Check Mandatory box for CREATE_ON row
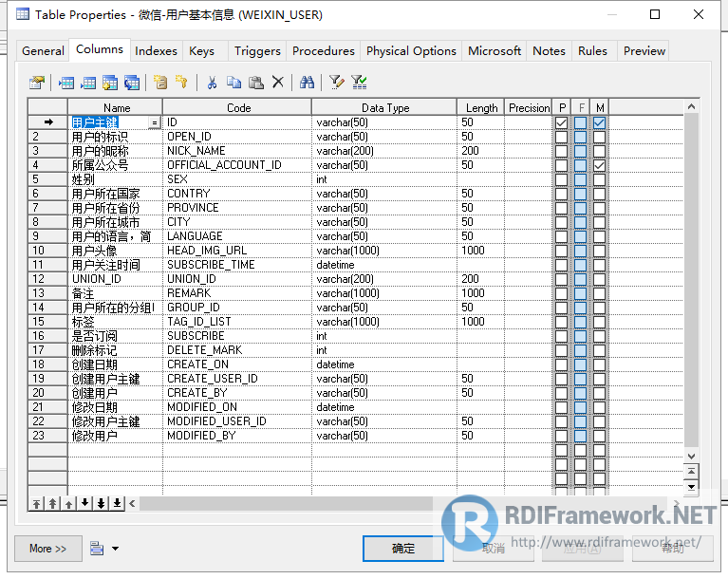The image size is (728, 579). pos(600,364)
